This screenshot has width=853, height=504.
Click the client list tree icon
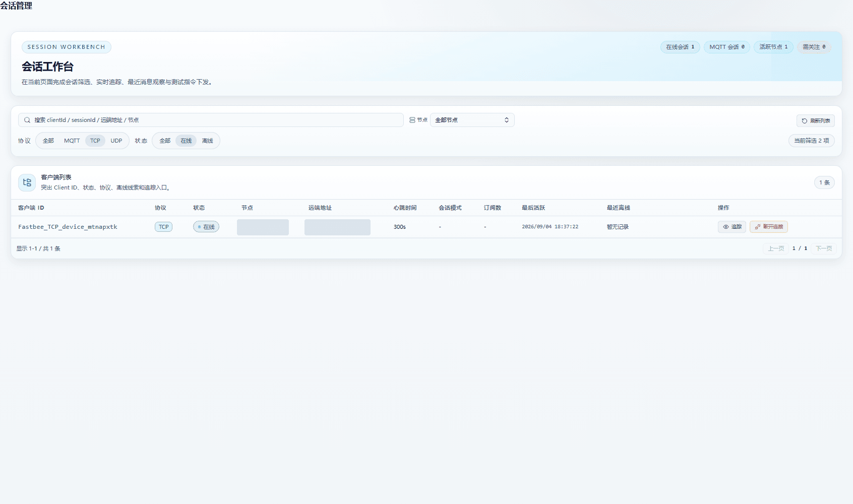click(27, 182)
